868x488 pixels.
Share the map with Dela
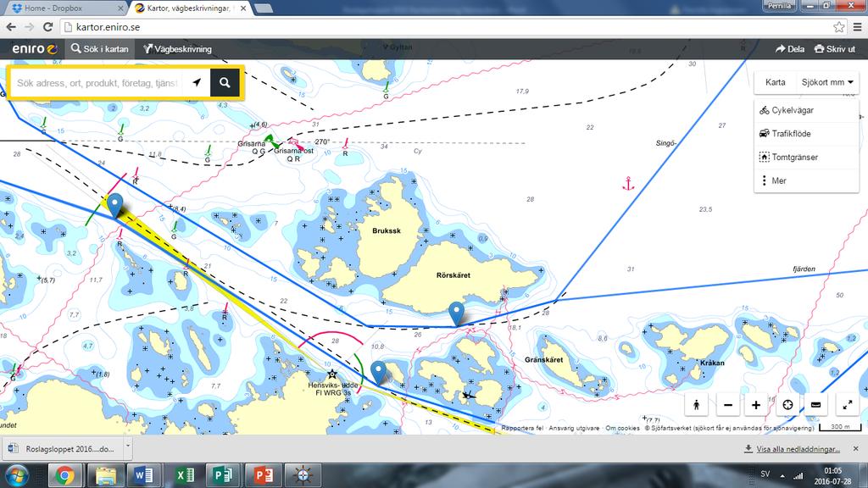click(x=790, y=48)
